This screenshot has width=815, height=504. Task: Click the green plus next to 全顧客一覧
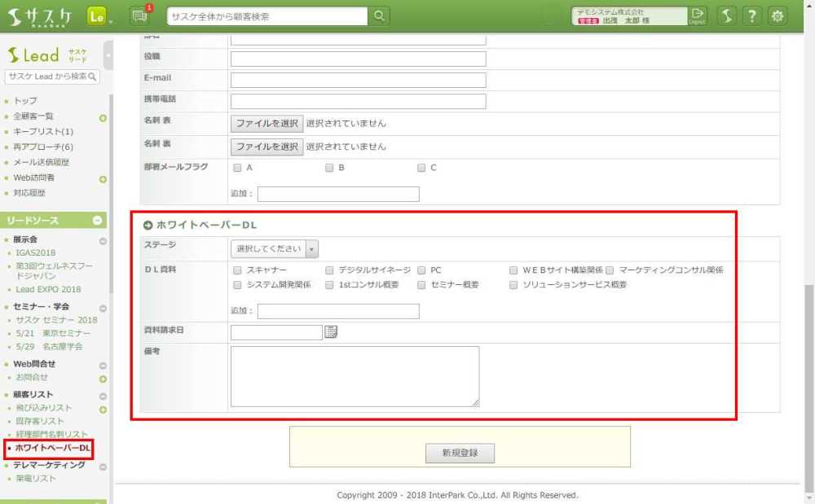coord(103,117)
